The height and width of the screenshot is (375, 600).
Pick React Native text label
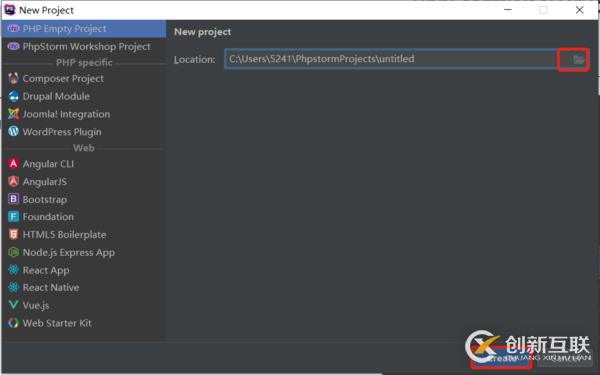point(51,287)
